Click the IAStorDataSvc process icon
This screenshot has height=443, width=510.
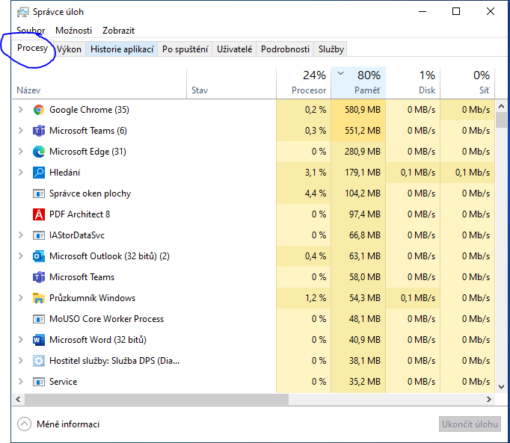coord(39,235)
